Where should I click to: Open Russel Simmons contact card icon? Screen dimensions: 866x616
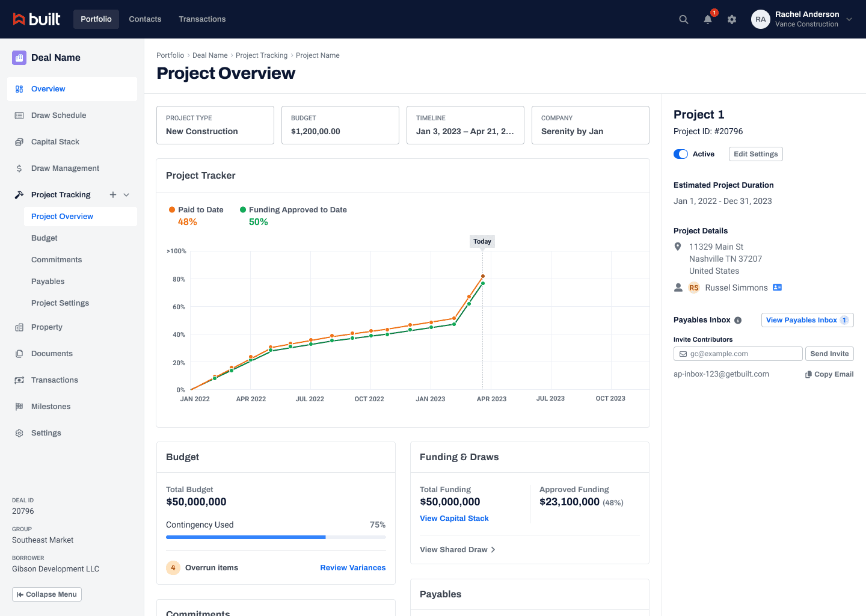click(x=777, y=288)
